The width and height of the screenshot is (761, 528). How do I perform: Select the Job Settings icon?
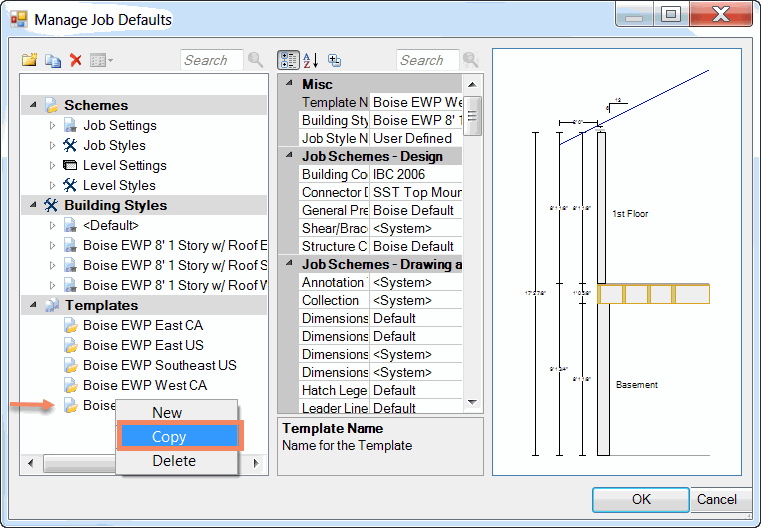pos(70,125)
